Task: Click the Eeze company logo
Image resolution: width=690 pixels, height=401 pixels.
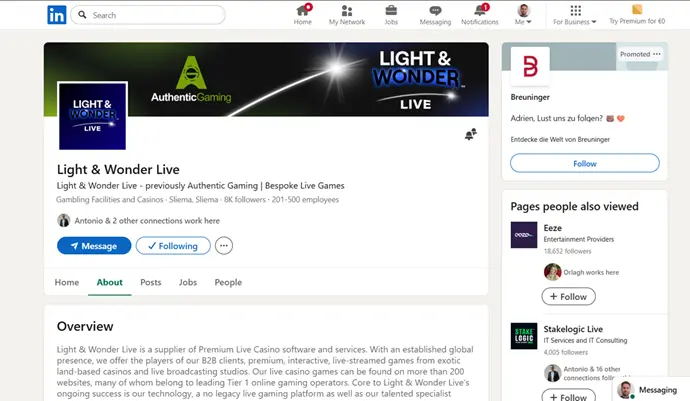Action: click(524, 235)
